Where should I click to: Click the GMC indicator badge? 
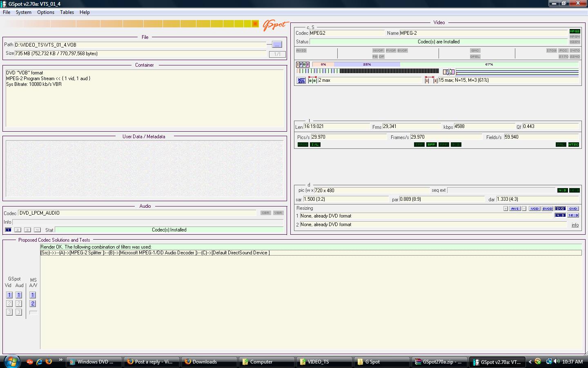click(475, 50)
